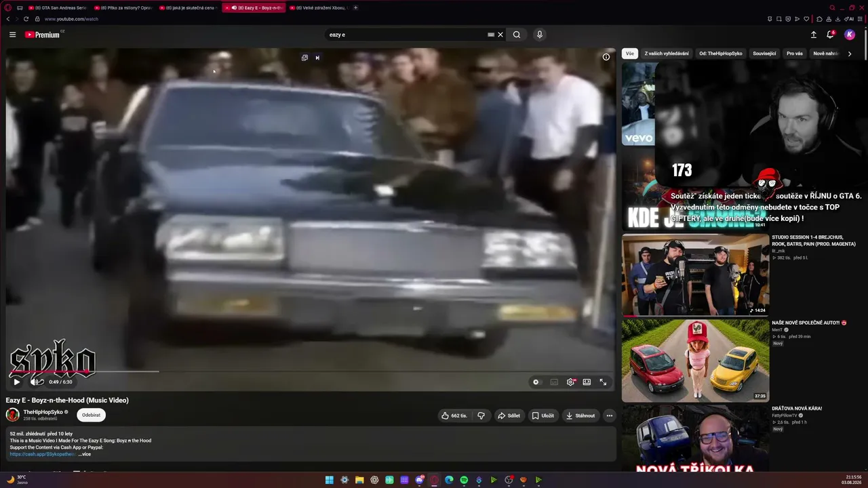Screen dimensions: 868x488
Task: Open the Opera GX menu logo
Action: point(8,7)
